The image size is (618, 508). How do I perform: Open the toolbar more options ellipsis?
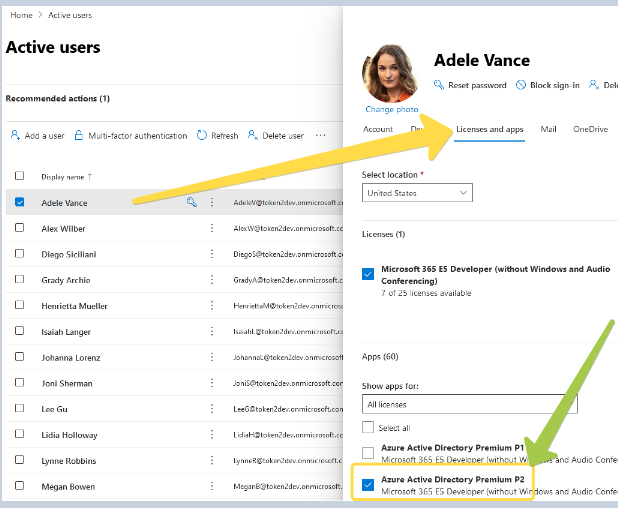(x=320, y=136)
